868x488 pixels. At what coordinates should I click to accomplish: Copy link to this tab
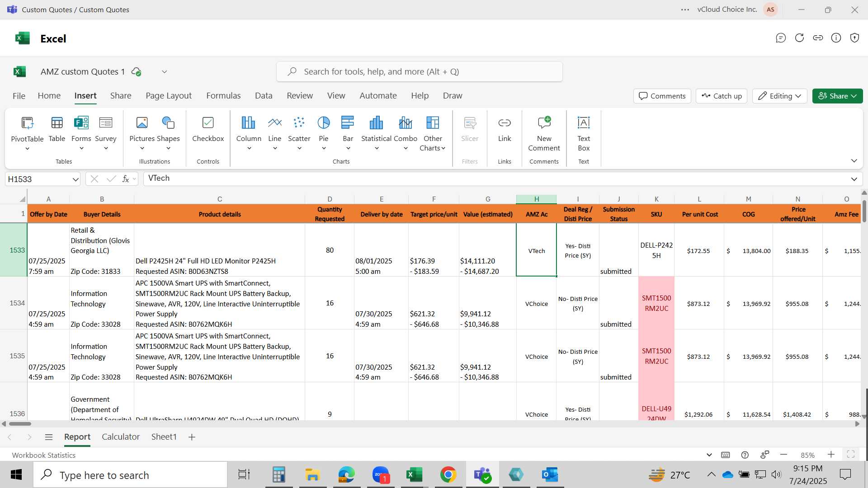pos(818,38)
